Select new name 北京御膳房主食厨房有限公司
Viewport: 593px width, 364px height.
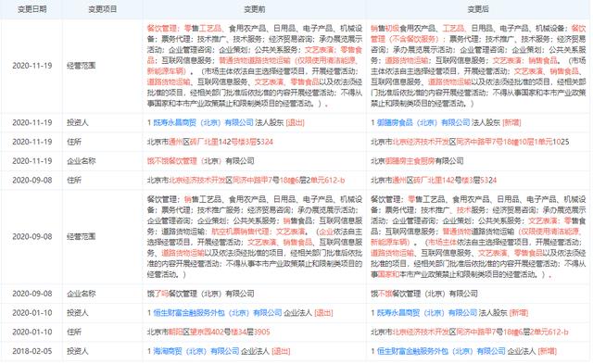[x=417, y=160]
